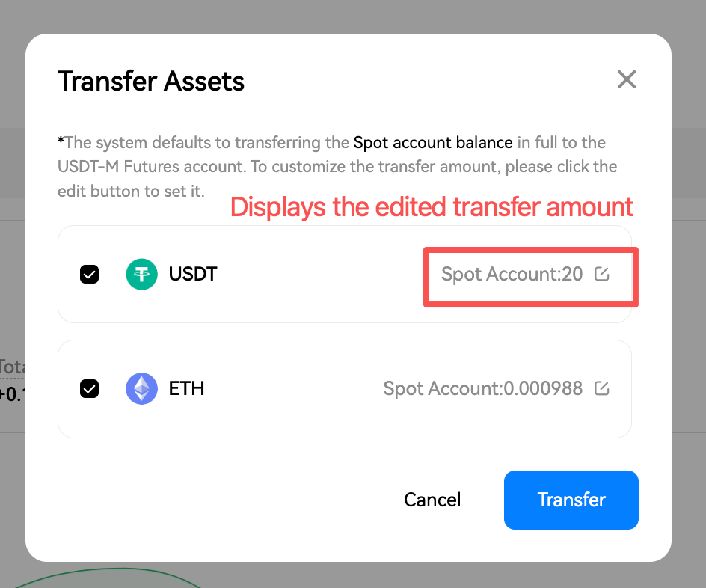
Task: Select the ETH asset name label
Action: (x=187, y=389)
